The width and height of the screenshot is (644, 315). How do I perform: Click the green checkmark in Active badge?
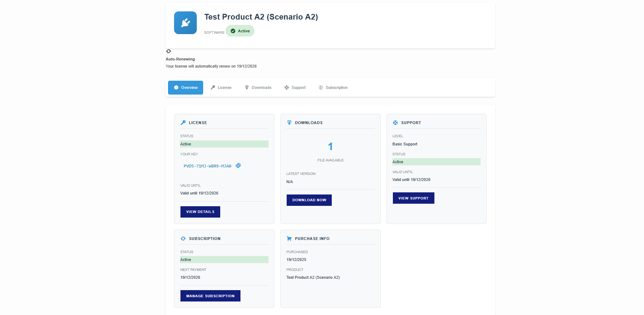coord(233,31)
